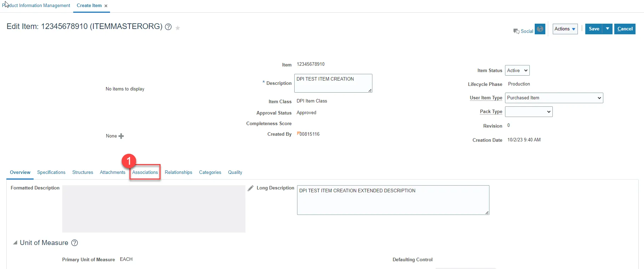Click the flag icon next to Created By
This screenshot has height=269, width=644.
pos(298,133)
